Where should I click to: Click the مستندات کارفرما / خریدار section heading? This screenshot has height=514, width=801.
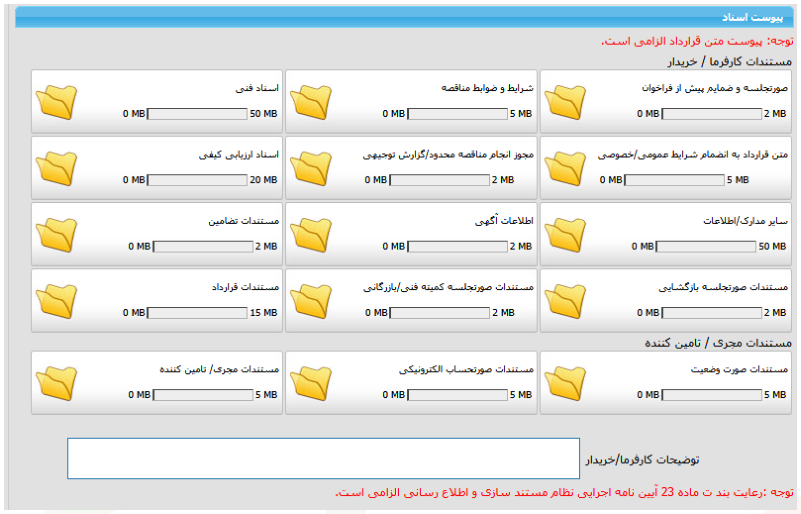[x=729, y=62]
